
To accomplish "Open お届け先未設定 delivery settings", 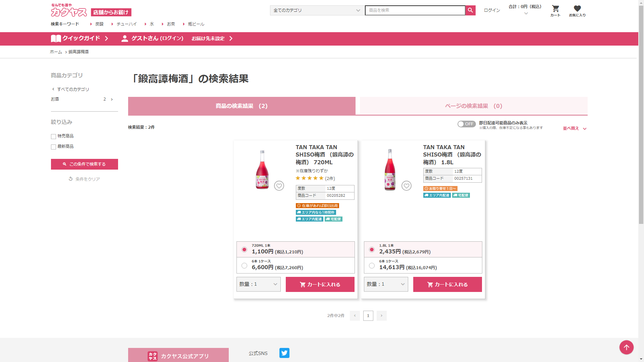I will click(212, 39).
